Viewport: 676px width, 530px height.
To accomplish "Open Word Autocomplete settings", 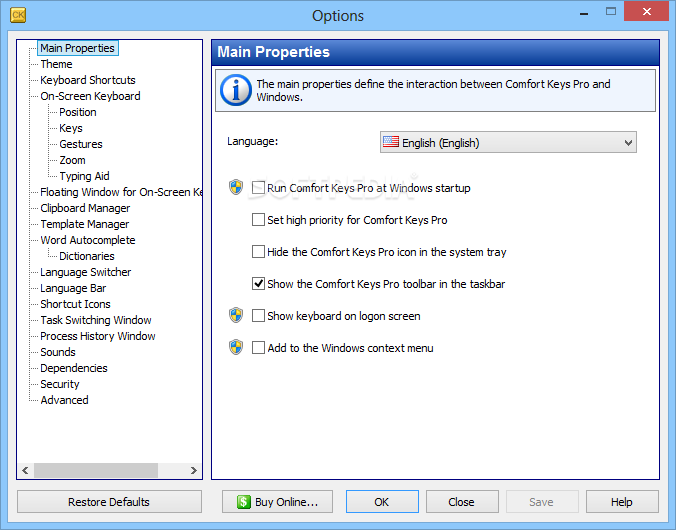I will click(x=88, y=240).
